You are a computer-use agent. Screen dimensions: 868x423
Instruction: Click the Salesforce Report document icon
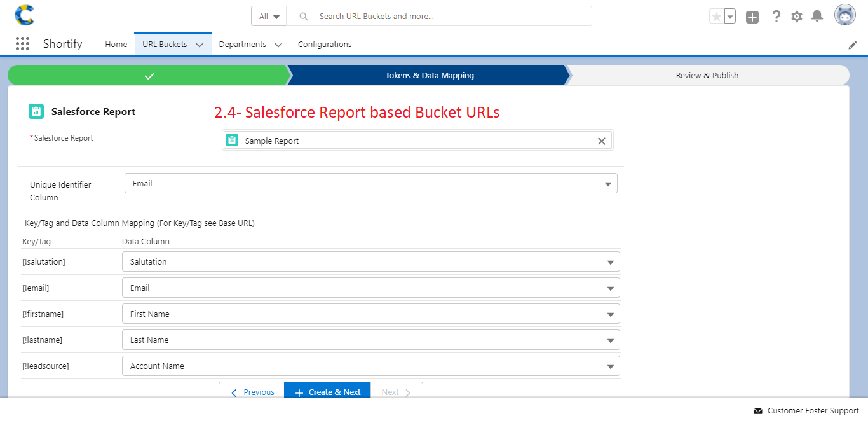pyautogui.click(x=36, y=111)
